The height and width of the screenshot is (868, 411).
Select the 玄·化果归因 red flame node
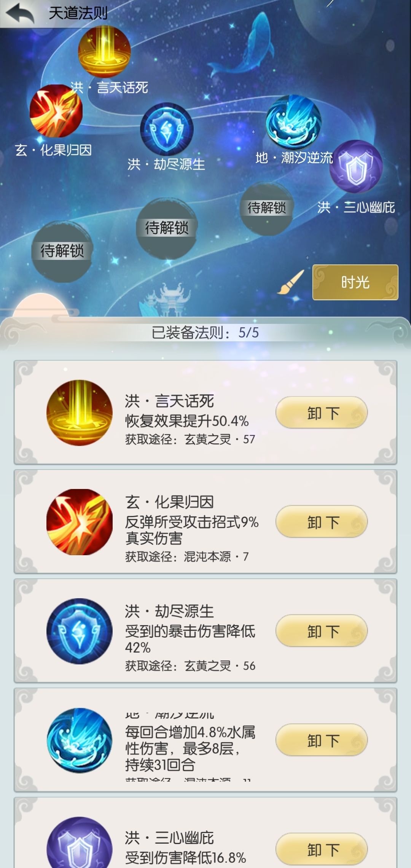(x=56, y=111)
